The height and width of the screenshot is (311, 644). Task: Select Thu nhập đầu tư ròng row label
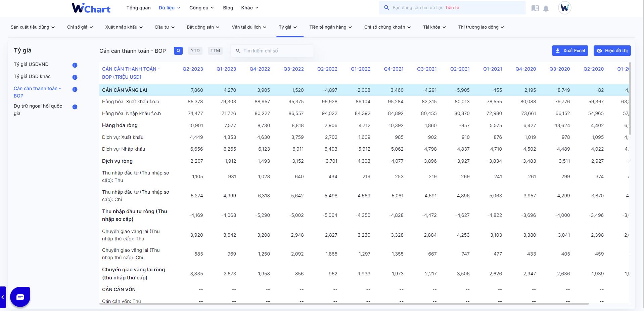[x=135, y=215]
